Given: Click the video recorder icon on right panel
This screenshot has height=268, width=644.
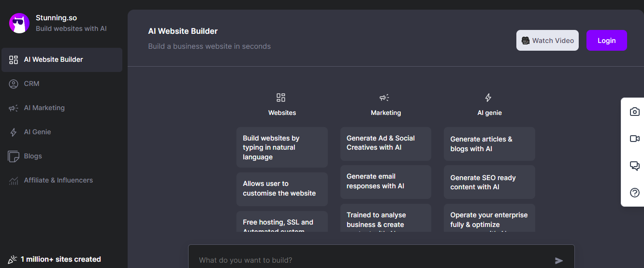Looking at the screenshot, I should coord(635,139).
